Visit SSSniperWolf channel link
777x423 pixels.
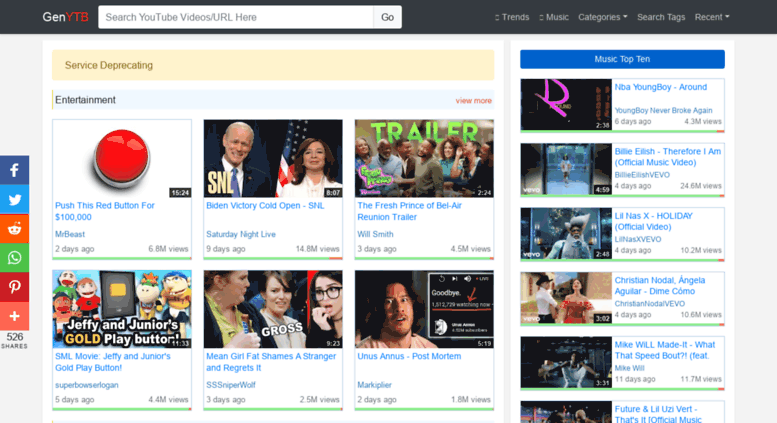click(x=231, y=385)
